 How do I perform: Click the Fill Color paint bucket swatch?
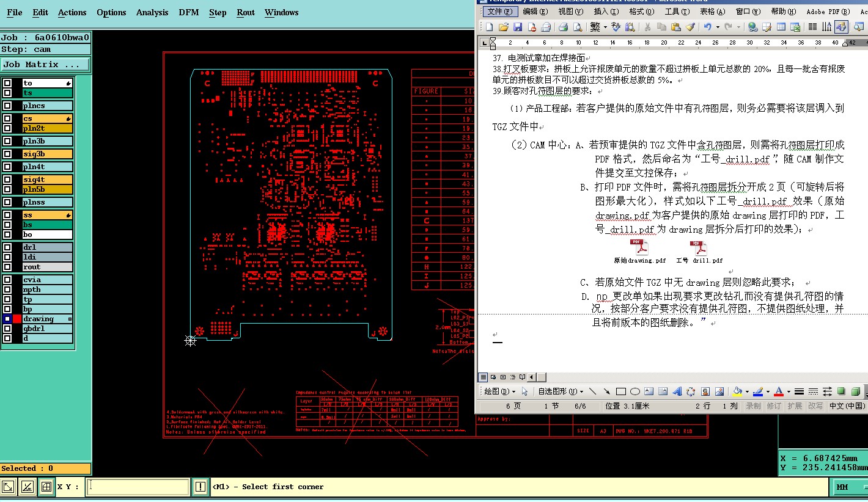pyautogui.click(x=738, y=391)
